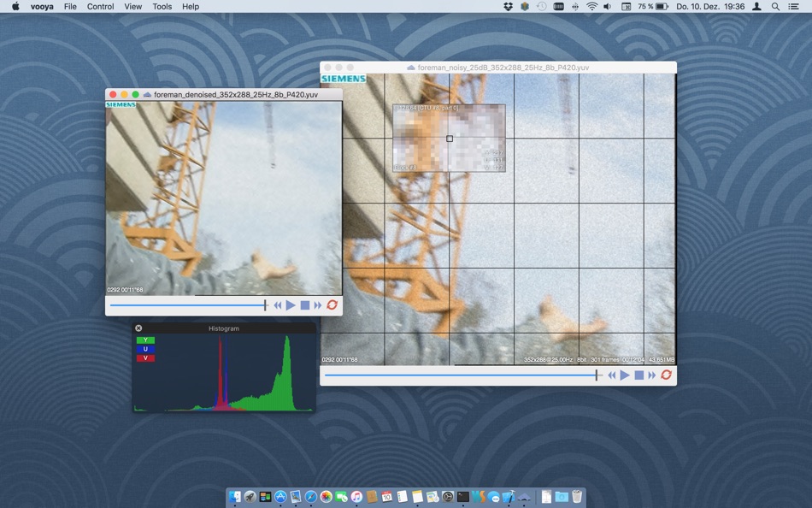
Task: Open the volume menu bar control
Action: click(x=608, y=7)
